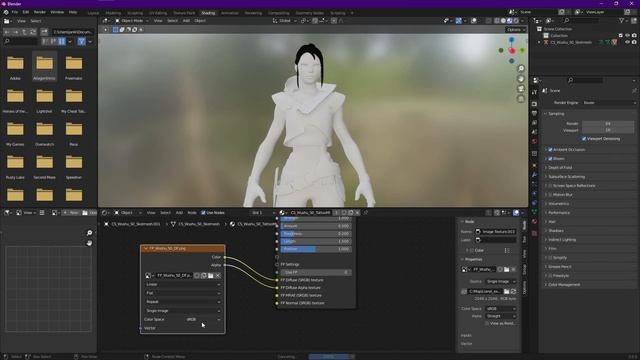Open the File menu
The image size is (640, 360).
click(x=15, y=13)
